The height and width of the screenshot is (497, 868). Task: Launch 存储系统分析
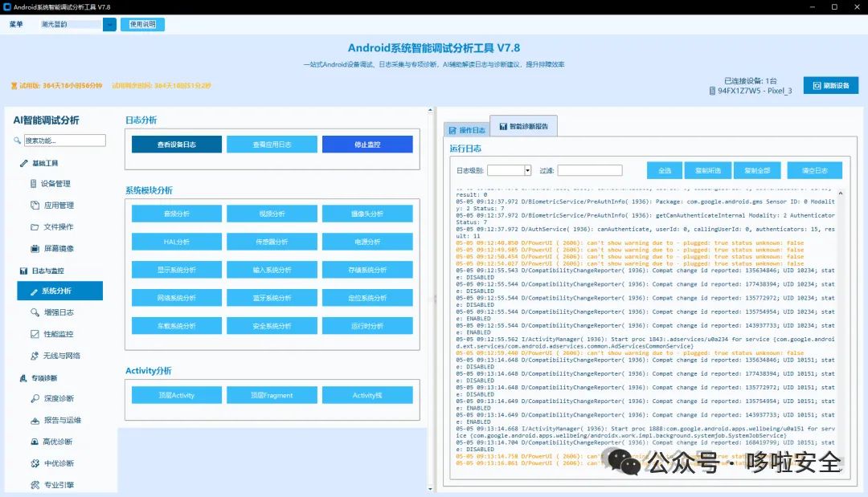click(x=367, y=270)
